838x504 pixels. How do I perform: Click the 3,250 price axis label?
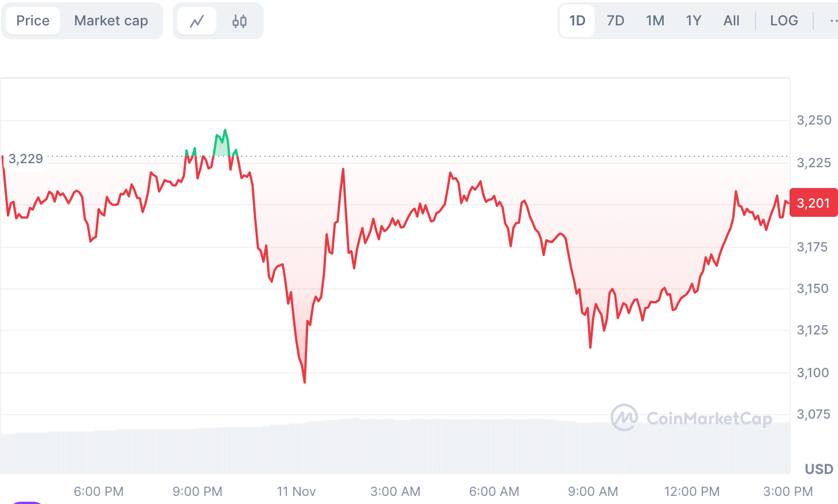[x=814, y=120]
